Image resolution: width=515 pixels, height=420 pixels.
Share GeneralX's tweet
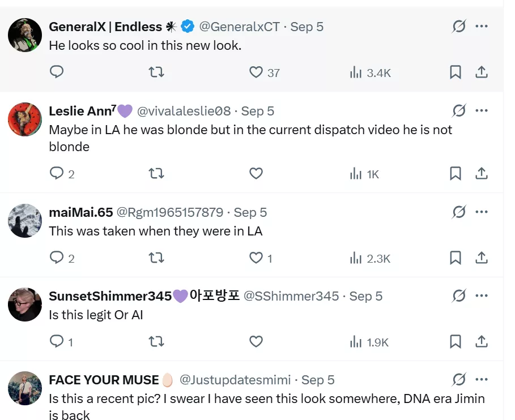click(x=482, y=72)
